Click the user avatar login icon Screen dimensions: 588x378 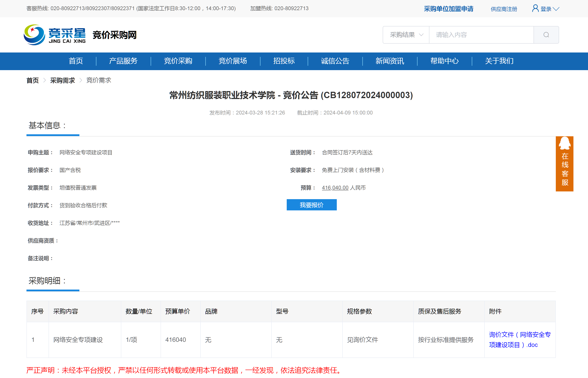(535, 9)
